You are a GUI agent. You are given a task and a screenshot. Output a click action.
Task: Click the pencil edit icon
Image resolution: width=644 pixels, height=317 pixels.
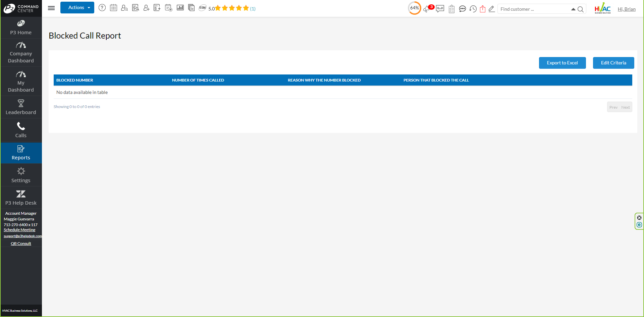click(x=492, y=9)
